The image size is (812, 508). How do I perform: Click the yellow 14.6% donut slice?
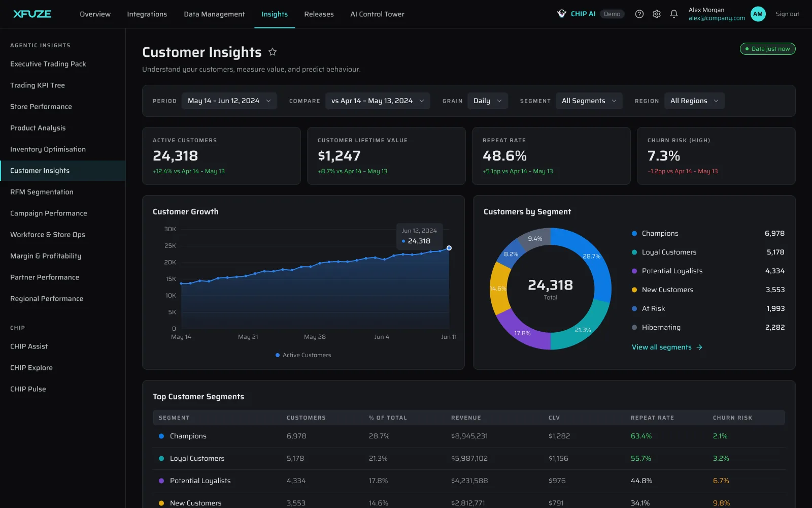point(498,288)
